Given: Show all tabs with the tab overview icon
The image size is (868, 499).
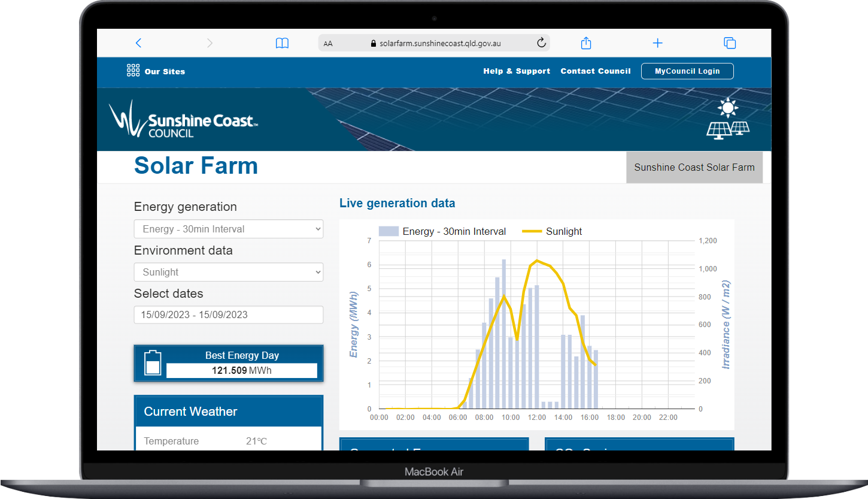Looking at the screenshot, I should [x=730, y=43].
